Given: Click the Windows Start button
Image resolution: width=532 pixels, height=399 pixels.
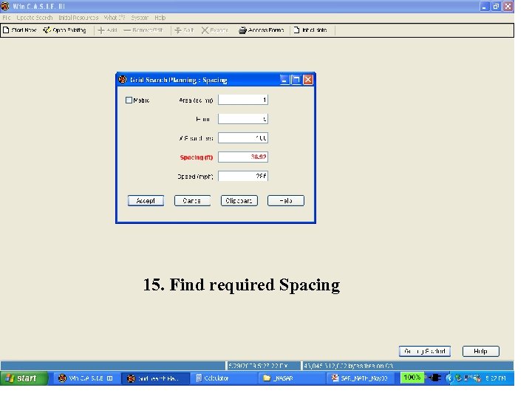Looking at the screenshot, I should [24, 378].
